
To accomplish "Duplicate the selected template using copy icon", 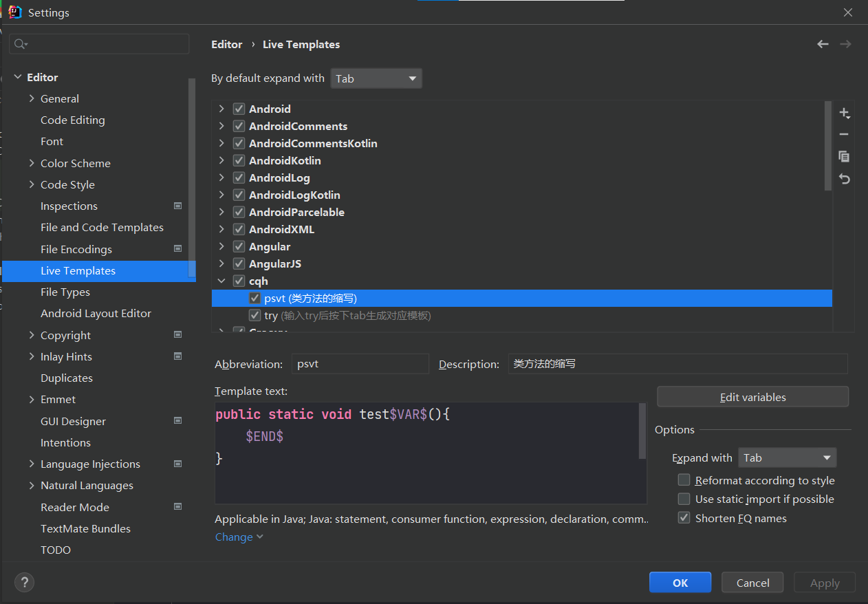I will pyautogui.click(x=845, y=157).
